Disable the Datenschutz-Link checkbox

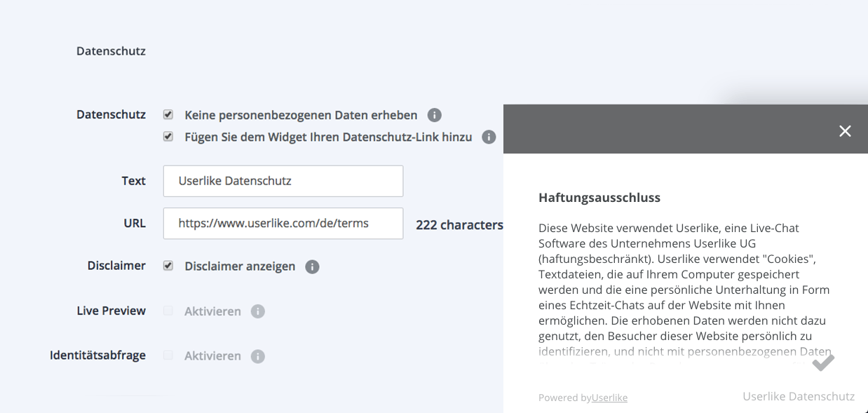pyautogui.click(x=168, y=137)
